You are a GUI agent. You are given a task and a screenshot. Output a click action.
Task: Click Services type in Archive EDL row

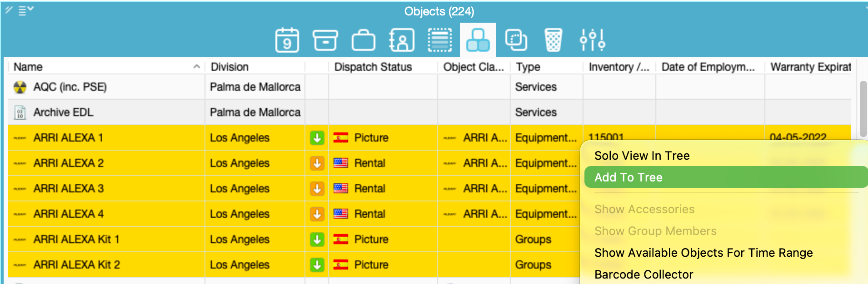(536, 112)
